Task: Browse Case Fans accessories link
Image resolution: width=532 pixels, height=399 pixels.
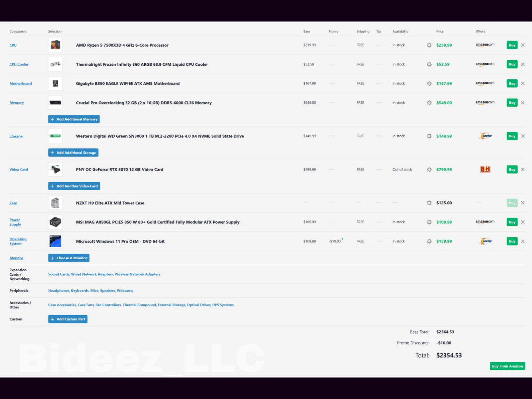Action: click(86, 305)
